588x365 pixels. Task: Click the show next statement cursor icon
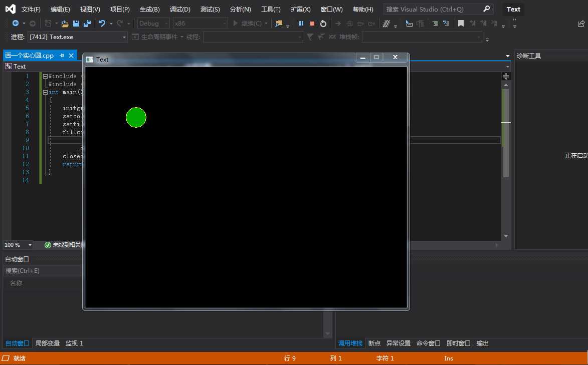(x=409, y=24)
